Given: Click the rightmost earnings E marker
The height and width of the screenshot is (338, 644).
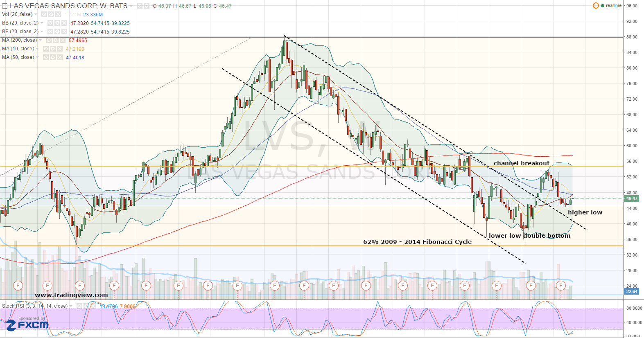Looking at the screenshot, I should 560,286.
